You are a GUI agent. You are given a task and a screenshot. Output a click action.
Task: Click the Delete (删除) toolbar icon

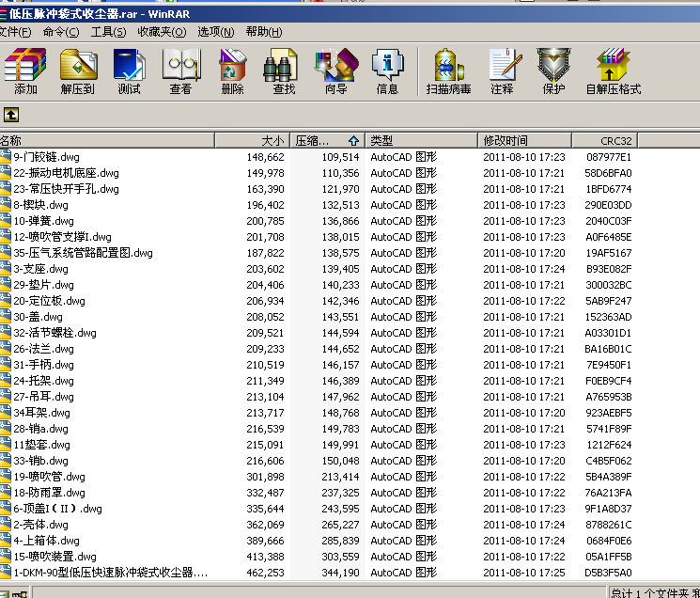(233, 71)
